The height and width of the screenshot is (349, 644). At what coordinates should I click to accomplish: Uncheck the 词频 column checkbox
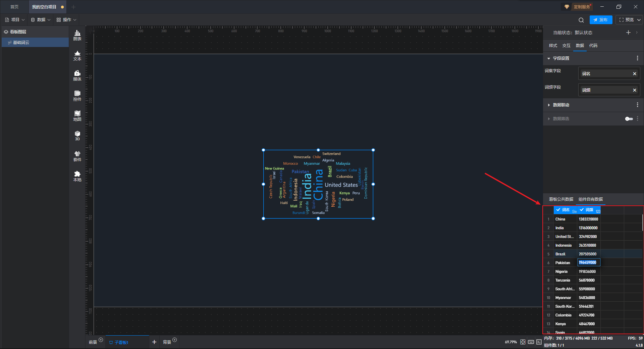582,210
